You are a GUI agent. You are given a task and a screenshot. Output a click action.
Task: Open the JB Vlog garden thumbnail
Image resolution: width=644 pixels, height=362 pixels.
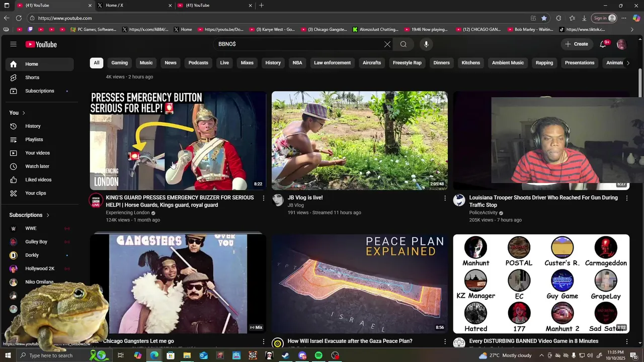click(x=360, y=141)
